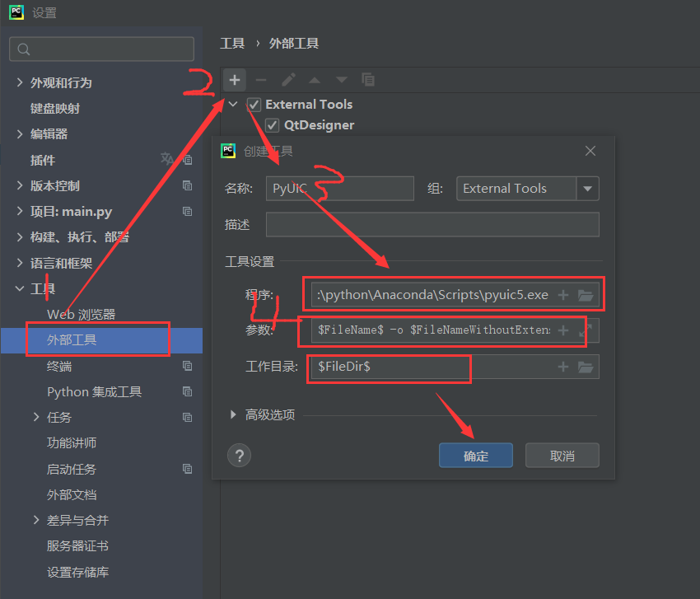700x599 pixels.
Task: Click the Edit pencil toolbar icon
Action: 288,80
